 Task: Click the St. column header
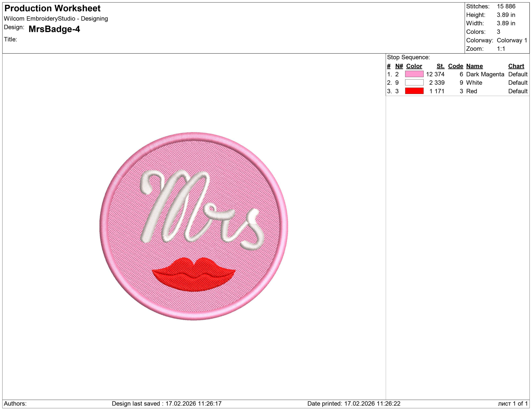[x=440, y=66]
